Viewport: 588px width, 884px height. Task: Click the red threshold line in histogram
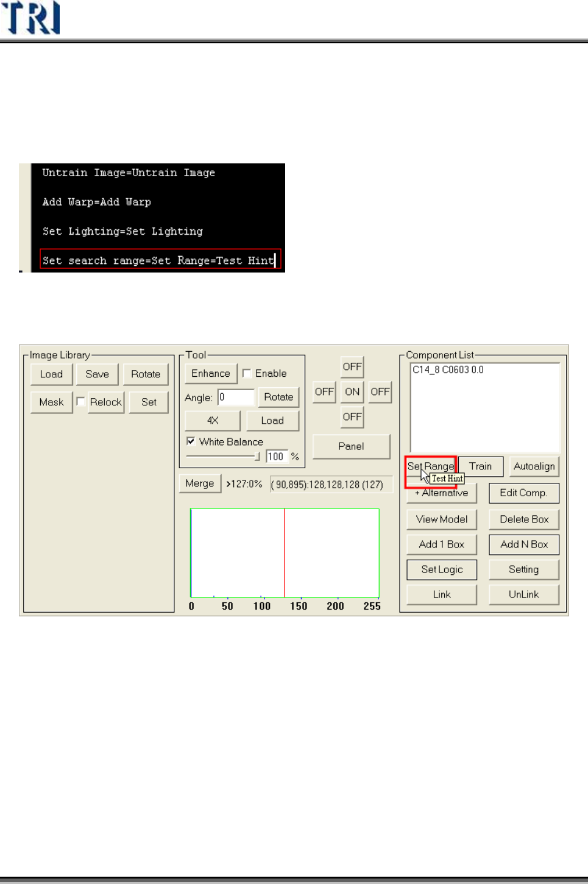(285, 552)
